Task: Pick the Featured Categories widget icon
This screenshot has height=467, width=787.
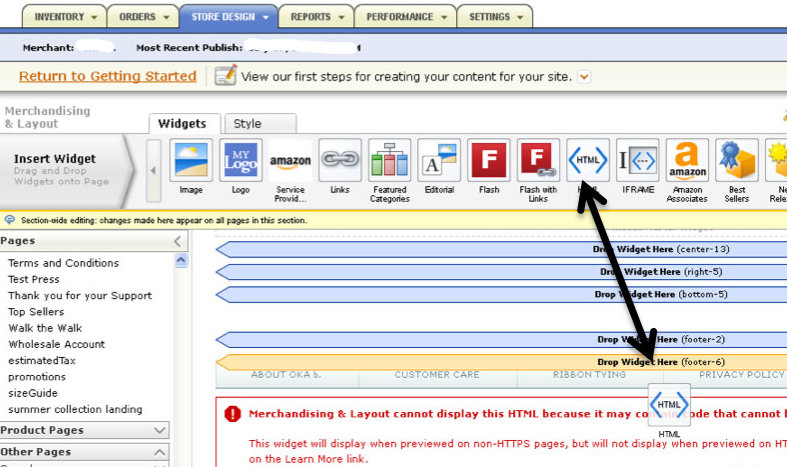Action: tap(389, 160)
